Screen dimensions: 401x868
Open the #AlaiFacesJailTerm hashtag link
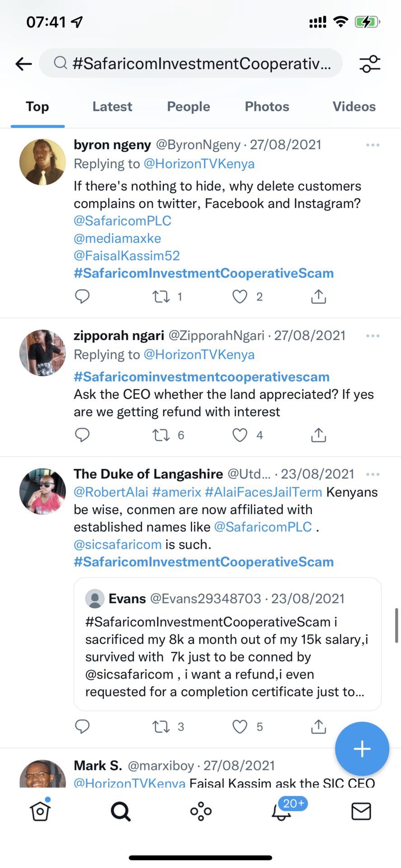coord(263,492)
